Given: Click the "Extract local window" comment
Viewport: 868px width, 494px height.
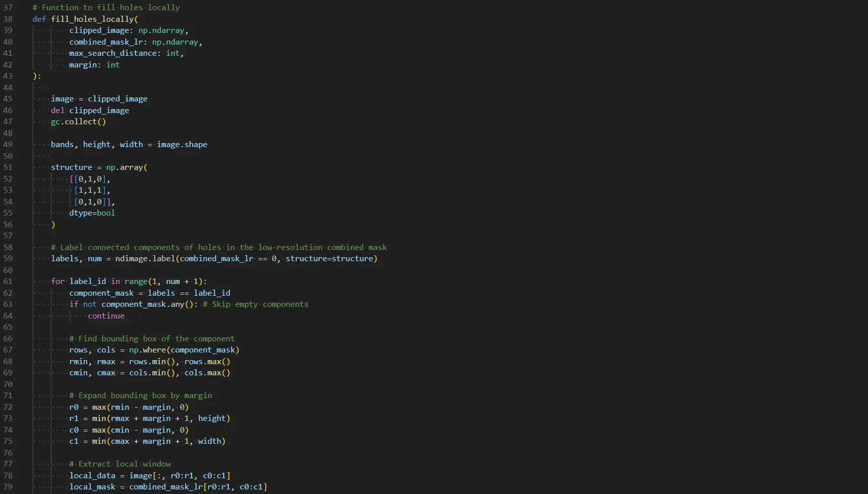Looking at the screenshot, I should pos(120,464).
